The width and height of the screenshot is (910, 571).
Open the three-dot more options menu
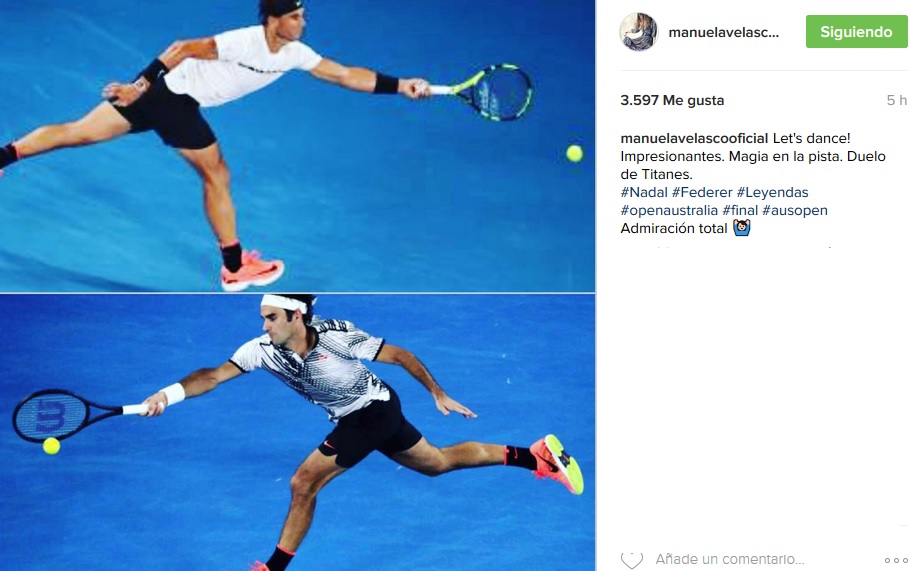click(895, 560)
